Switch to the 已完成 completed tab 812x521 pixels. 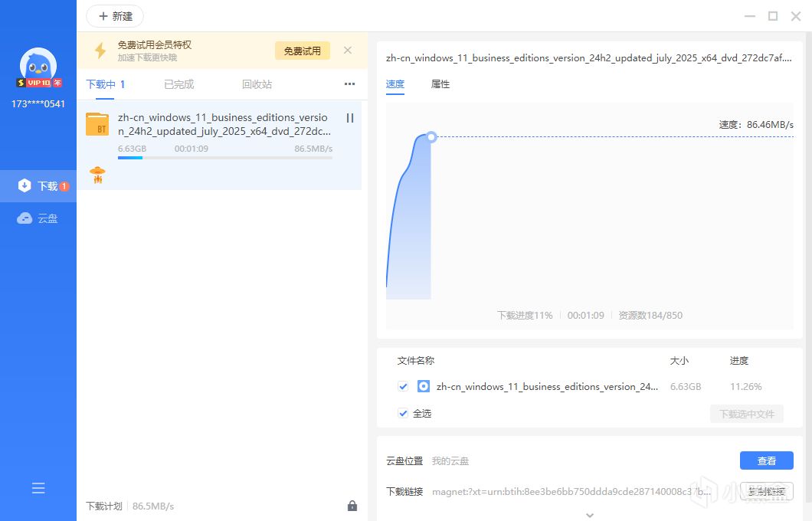pyautogui.click(x=179, y=84)
